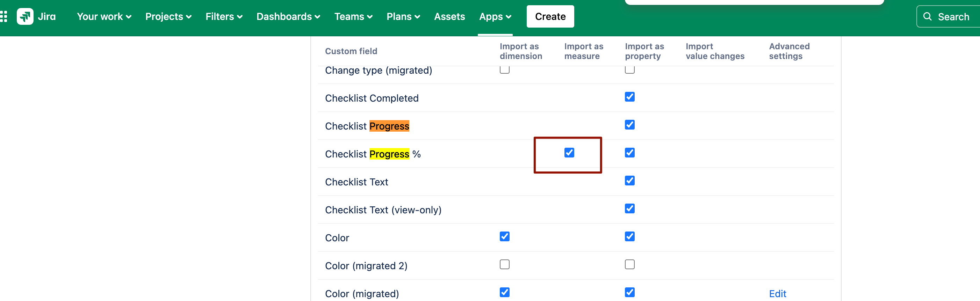The width and height of the screenshot is (980, 301).
Task: Uncheck Checklist Text (view-only) property checkbox
Action: click(x=629, y=209)
